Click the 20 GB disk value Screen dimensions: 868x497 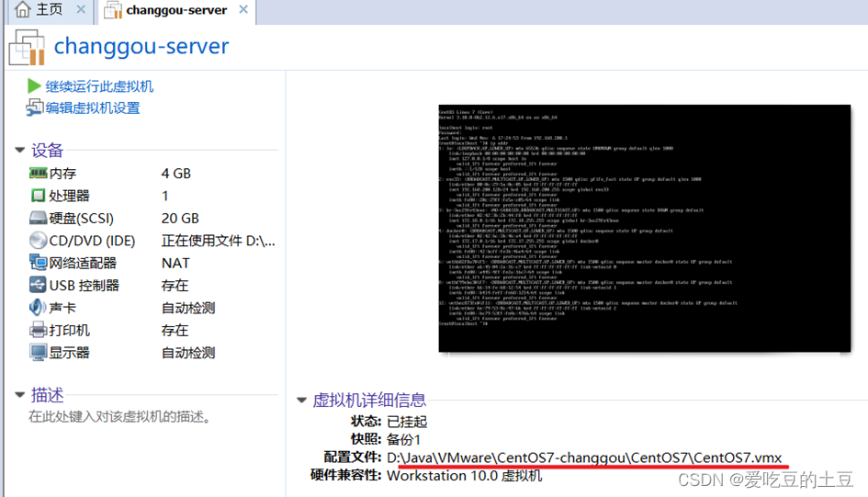(x=180, y=219)
